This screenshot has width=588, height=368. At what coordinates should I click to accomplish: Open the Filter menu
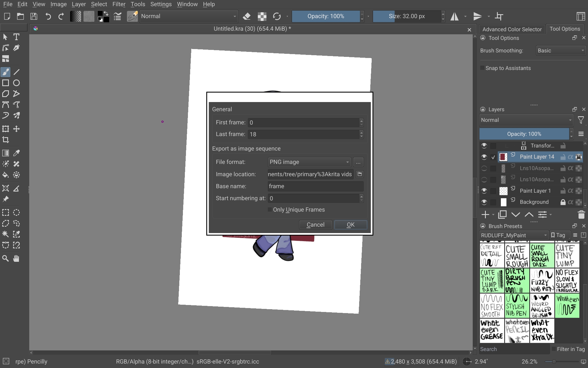click(x=119, y=4)
